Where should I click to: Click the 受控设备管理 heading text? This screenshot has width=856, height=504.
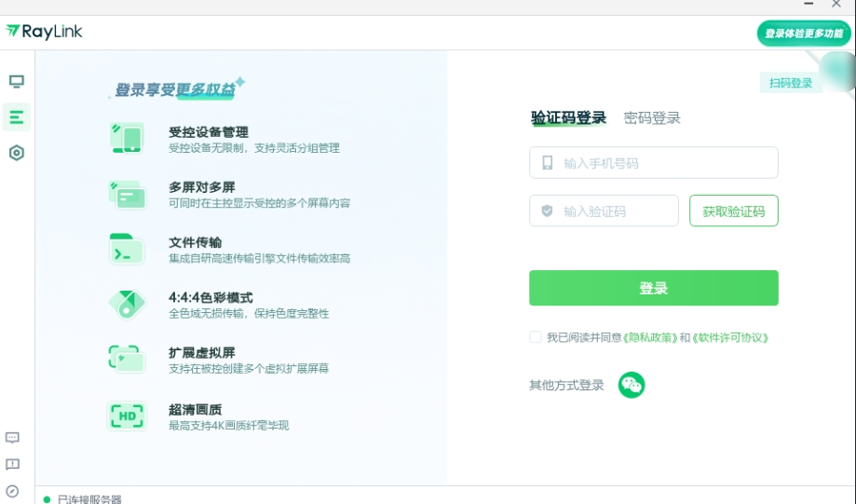tap(209, 132)
